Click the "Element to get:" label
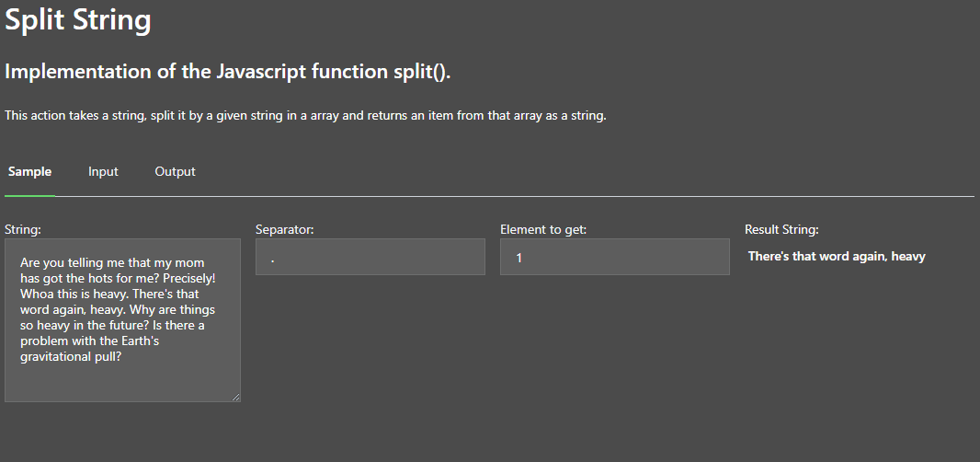Viewport: 980px width, 462px height. 543,229
